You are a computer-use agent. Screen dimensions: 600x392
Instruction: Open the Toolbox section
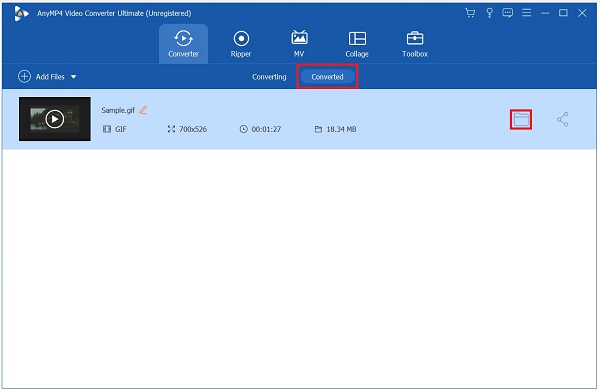coord(415,44)
